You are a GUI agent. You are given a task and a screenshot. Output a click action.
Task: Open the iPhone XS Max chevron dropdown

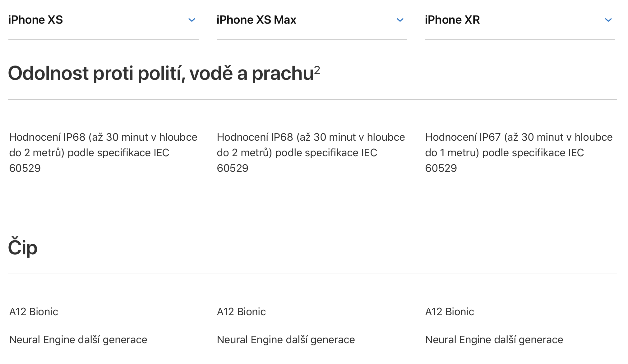click(400, 20)
